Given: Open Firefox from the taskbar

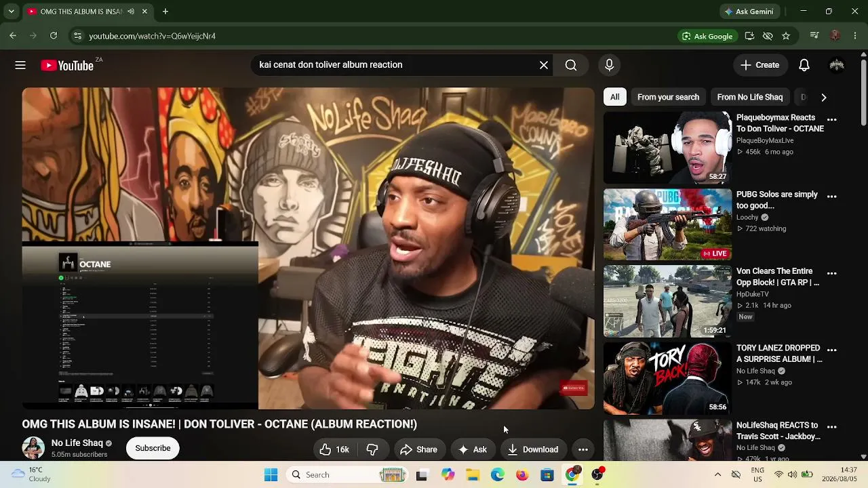Looking at the screenshot, I should coord(522,474).
